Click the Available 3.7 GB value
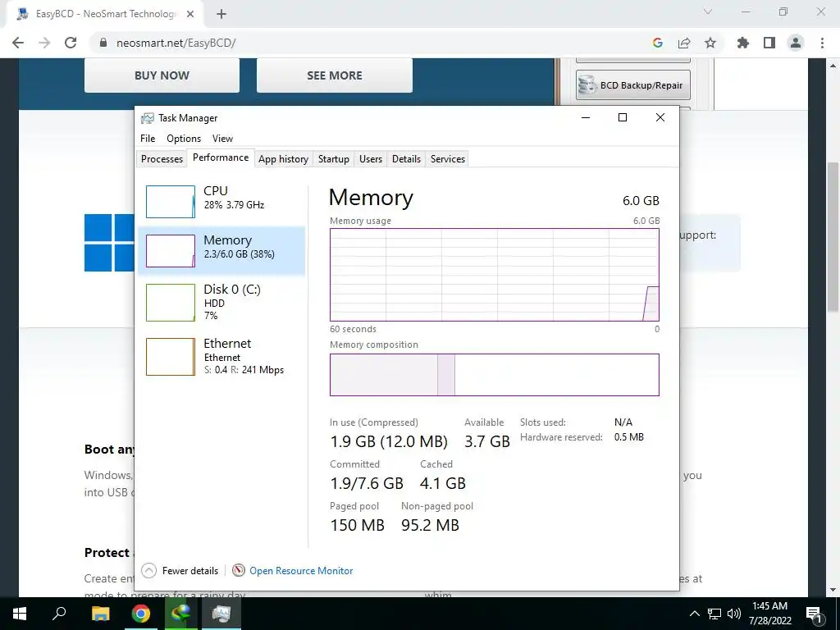Screen dimensions: 840x630 click(487, 441)
